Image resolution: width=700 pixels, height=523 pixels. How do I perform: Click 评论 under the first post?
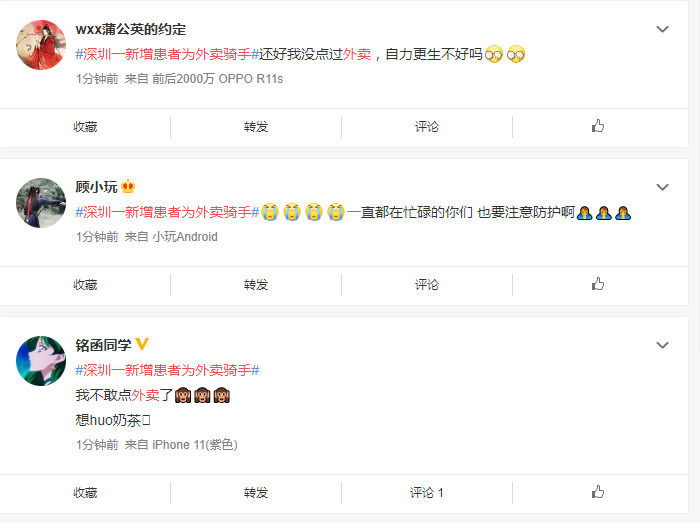click(427, 127)
